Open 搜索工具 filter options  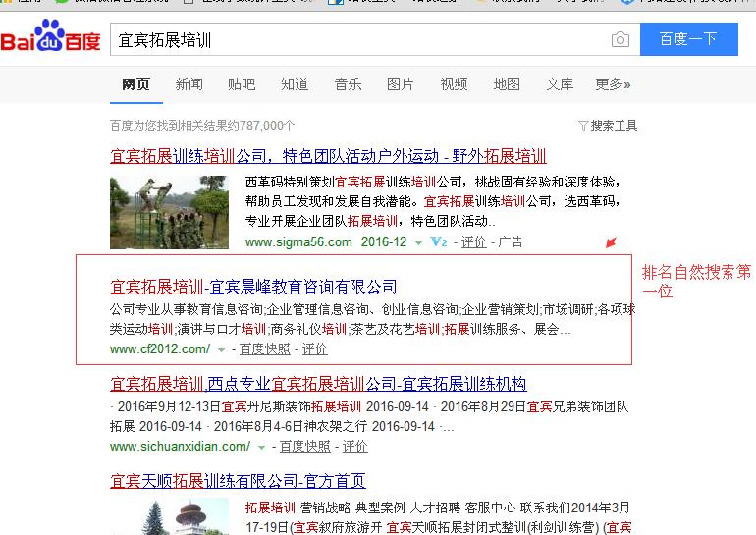tap(608, 126)
